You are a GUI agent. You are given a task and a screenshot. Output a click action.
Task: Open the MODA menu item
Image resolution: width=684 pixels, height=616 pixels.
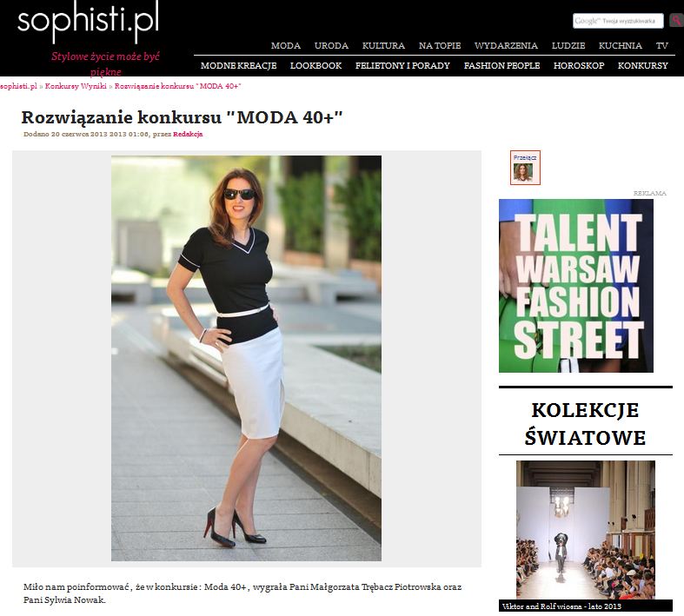point(286,46)
